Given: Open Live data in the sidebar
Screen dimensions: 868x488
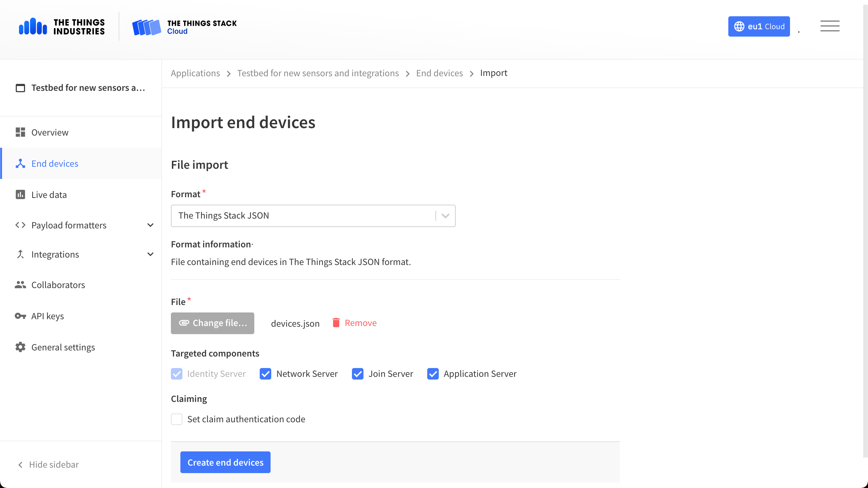Looking at the screenshot, I should tap(81, 195).
